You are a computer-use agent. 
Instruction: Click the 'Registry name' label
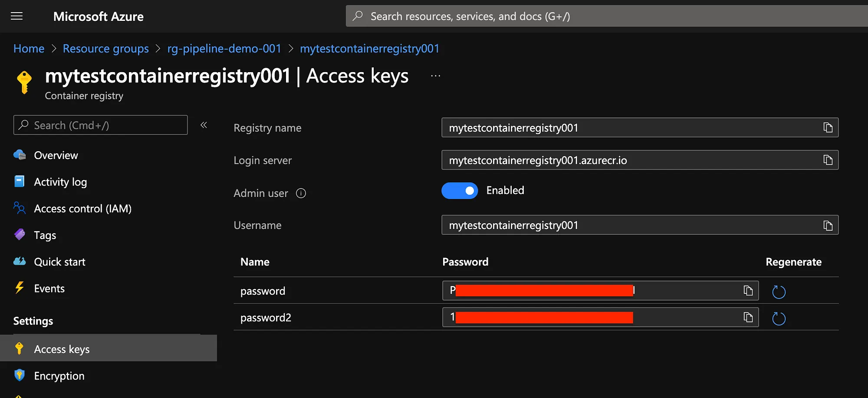coord(267,128)
